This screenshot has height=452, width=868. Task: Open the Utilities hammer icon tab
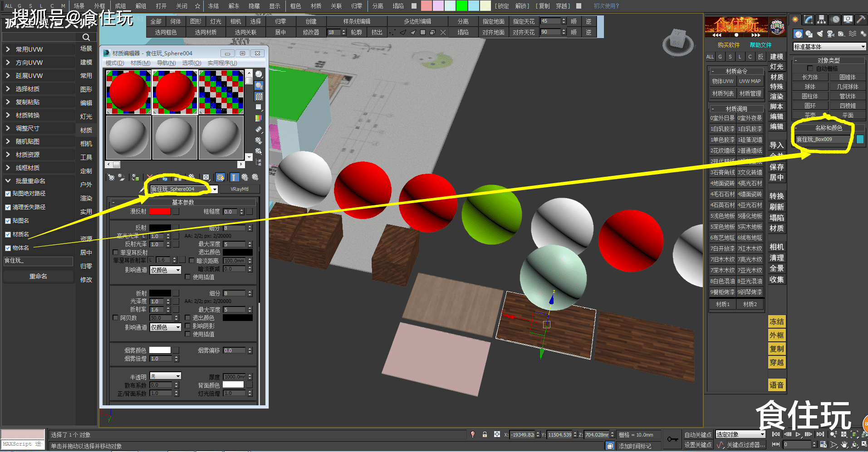pyautogui.click(x=860, y=19)
